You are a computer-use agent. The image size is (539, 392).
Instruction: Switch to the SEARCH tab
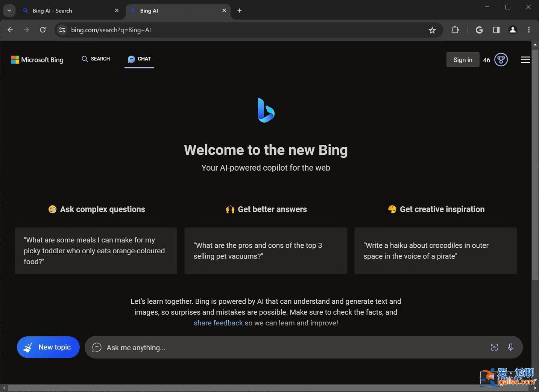(x=96, y=59)
